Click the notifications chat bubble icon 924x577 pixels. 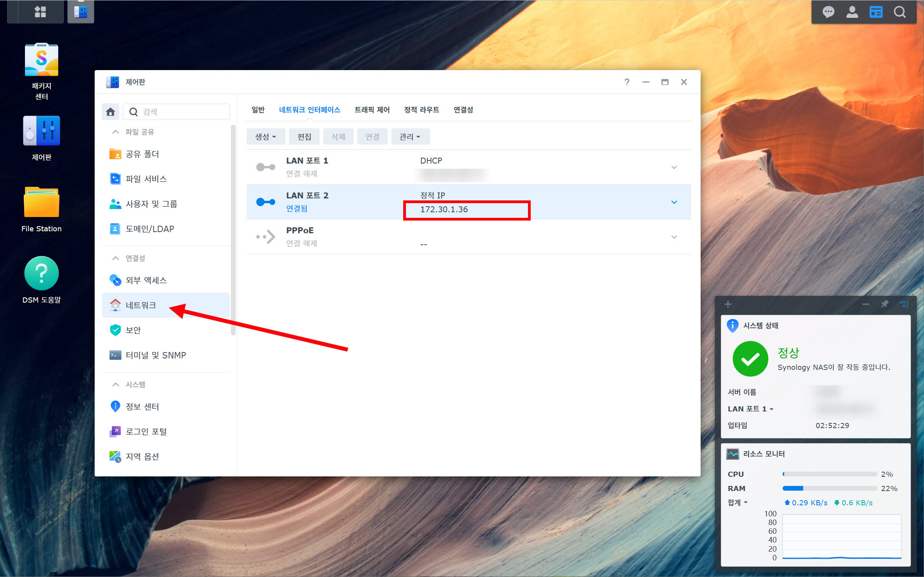click(x=828, y=12)
